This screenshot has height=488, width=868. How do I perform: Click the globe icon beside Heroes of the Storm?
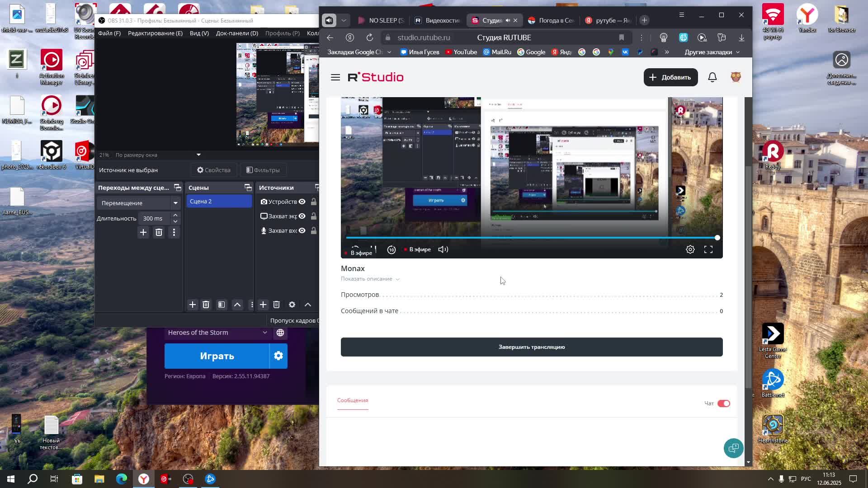[x=280, y=333]
